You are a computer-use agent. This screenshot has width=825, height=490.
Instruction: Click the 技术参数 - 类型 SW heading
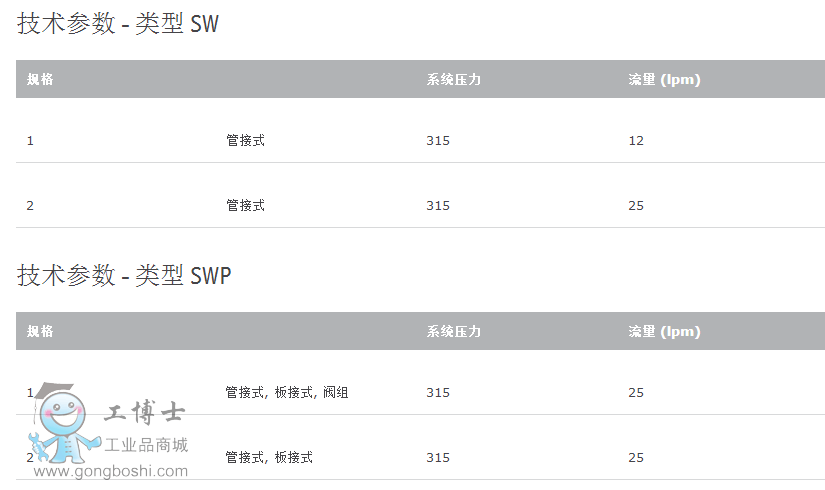click(x=118, y=24)
